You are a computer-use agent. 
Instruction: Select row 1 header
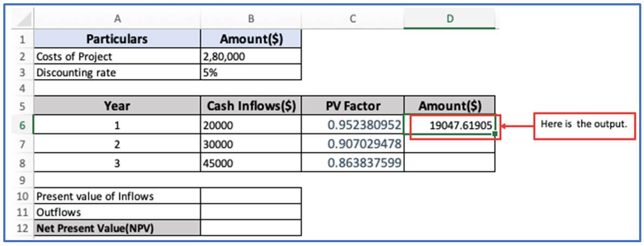point(23,39)
